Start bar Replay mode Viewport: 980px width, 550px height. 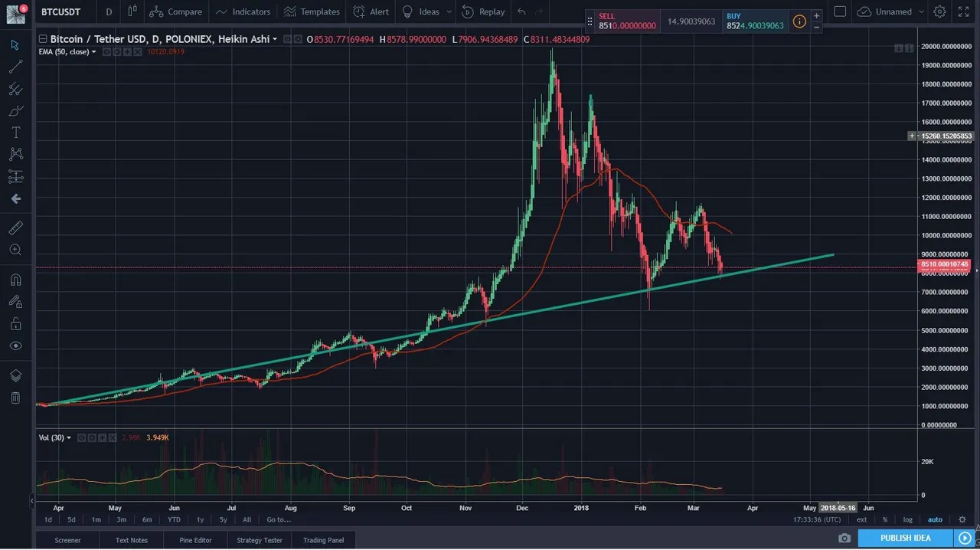click(x=484, y=11)
